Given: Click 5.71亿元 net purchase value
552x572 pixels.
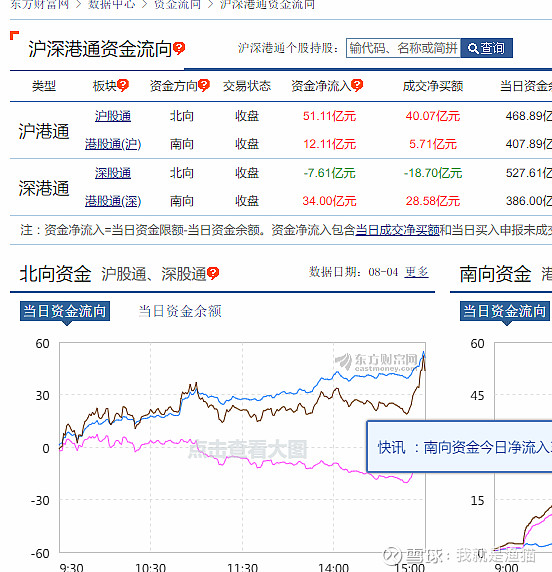Looking at the screenshot, I should point(433,144).
